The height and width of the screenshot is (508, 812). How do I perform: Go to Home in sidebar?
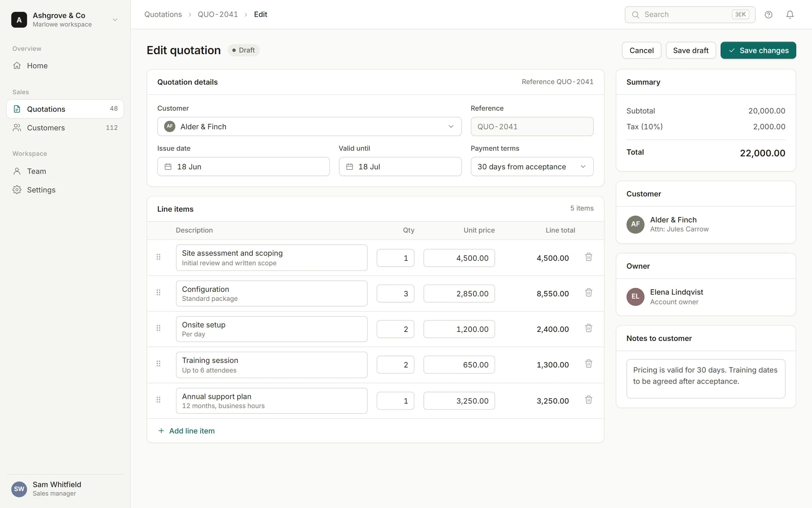click(65, 66)
